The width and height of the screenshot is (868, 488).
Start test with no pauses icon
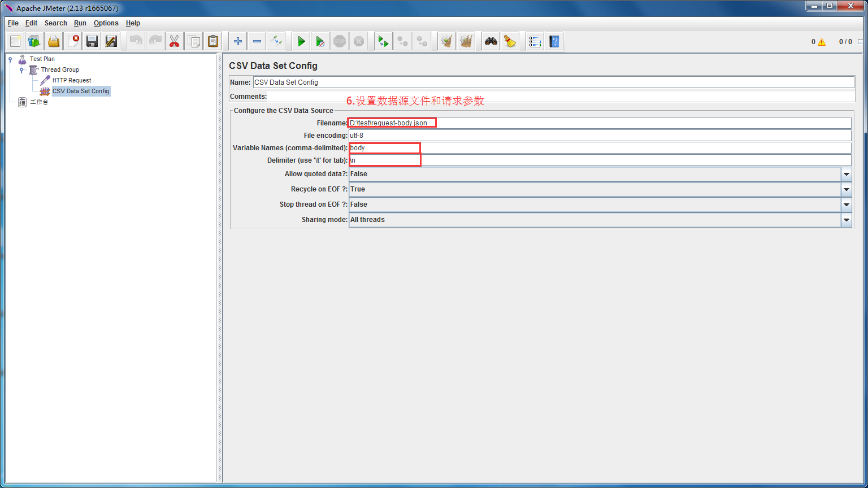click(x=320, y=41)
